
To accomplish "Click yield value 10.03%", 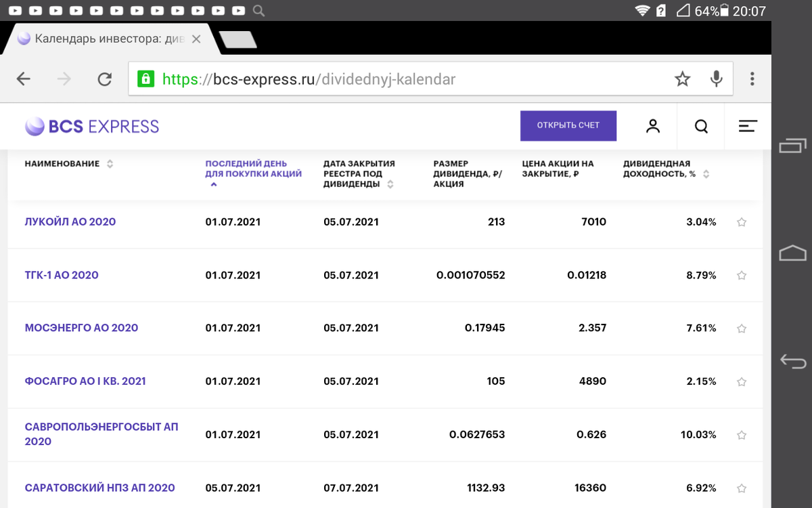I will (698, 435).
